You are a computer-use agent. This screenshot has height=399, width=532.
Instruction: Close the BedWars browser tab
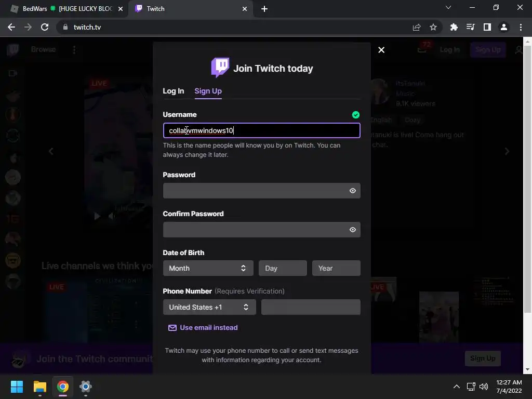click(x=121, y=9)
